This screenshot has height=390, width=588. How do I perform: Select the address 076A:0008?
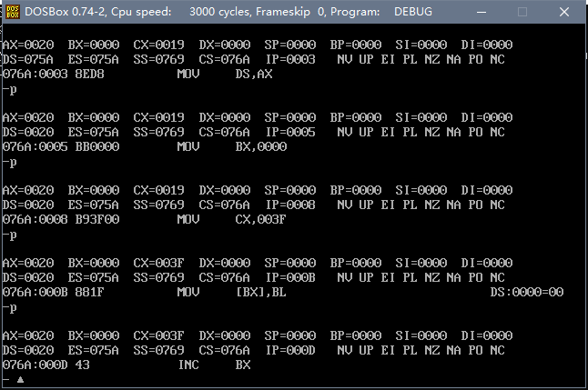click(35, 219)
